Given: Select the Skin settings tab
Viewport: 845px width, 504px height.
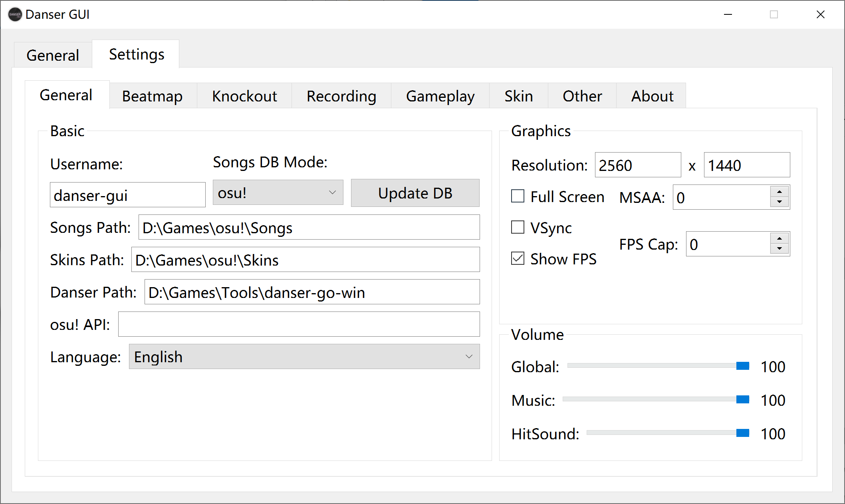Looking at the screenshot, I should pyautogui.click(x=518, y=96).
